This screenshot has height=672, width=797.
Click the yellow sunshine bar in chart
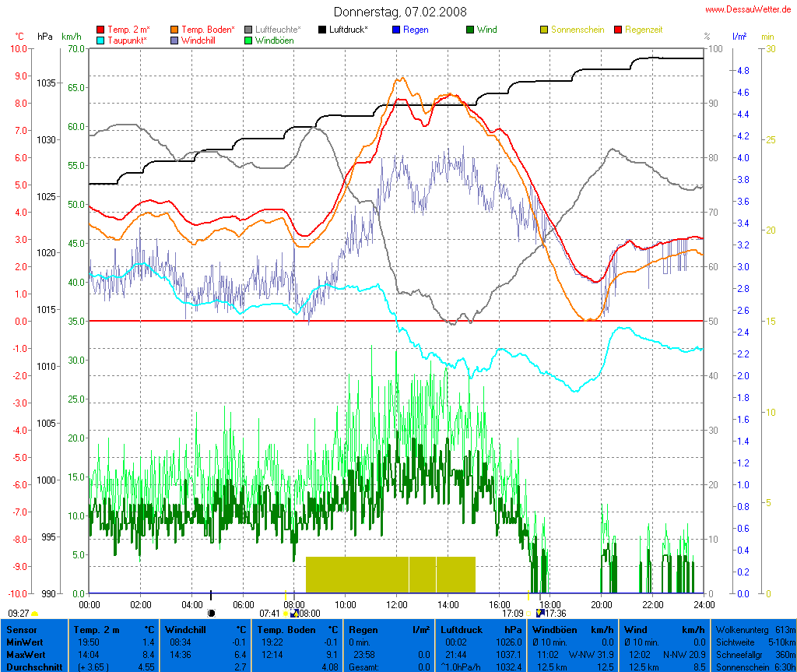[x=390, y=575]
